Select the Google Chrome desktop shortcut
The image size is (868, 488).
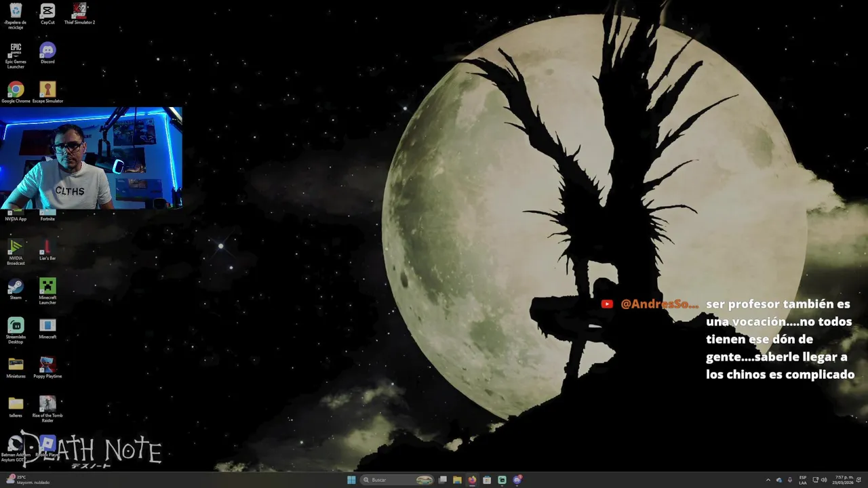click(16, 92)
